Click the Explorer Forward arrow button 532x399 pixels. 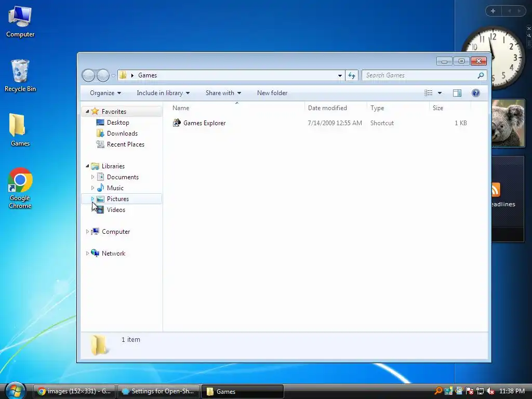point(103,75)
